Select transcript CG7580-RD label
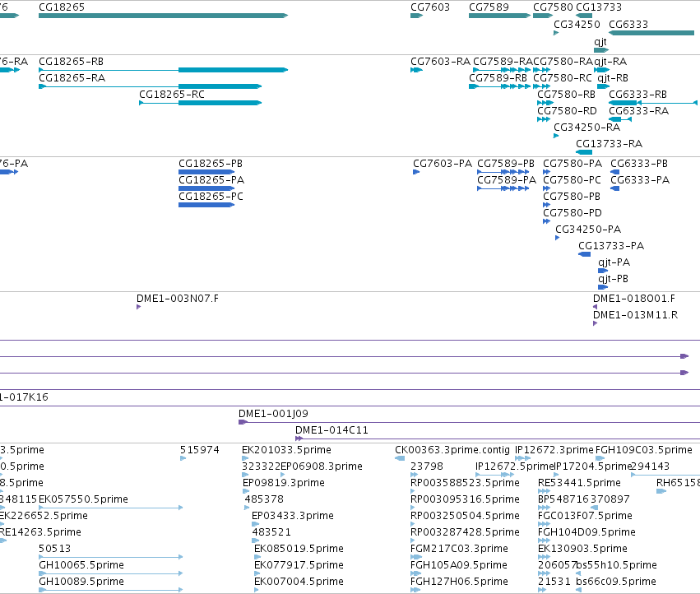700x594 pixels. tap(567, 111)
